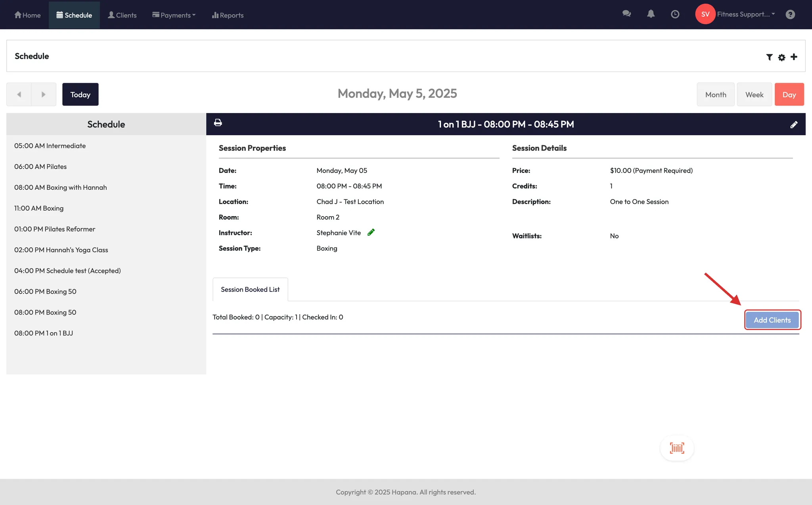Click the green instructor edit pencil
The width and height of the screenshot is (812, 505).
coord(371,232)
